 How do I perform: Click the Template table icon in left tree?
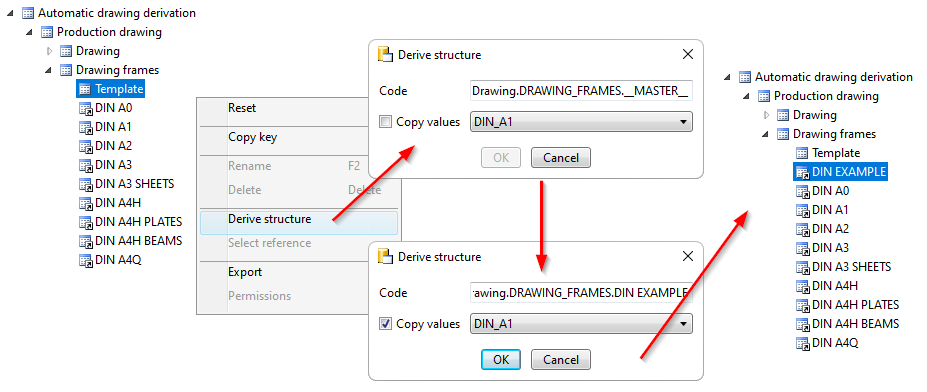(86, 89)
